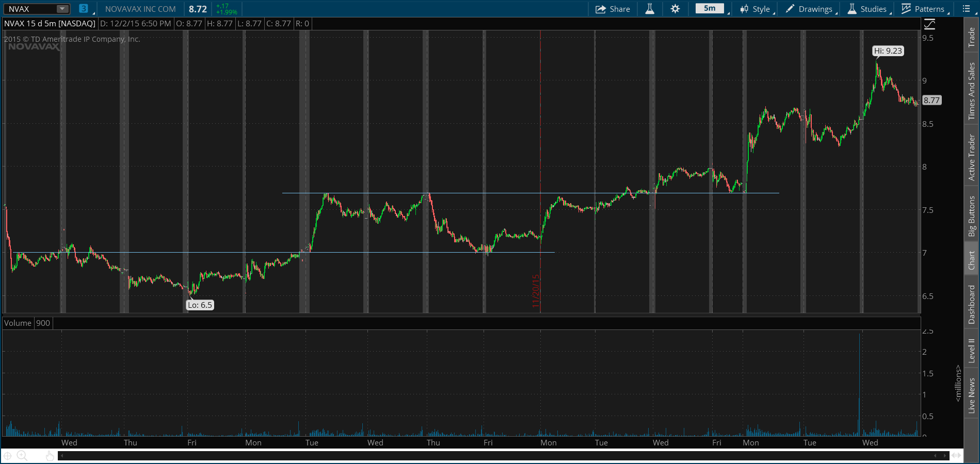
Task: Open the Active Trader side tab
Action: click(972, 158)
